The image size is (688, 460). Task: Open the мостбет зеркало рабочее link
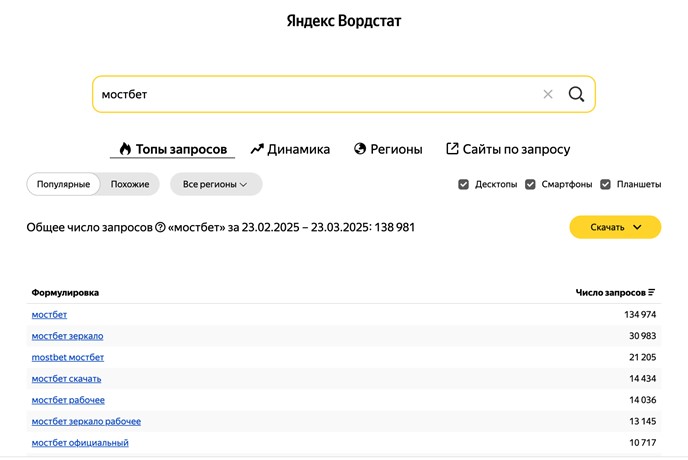click(86, 421)
